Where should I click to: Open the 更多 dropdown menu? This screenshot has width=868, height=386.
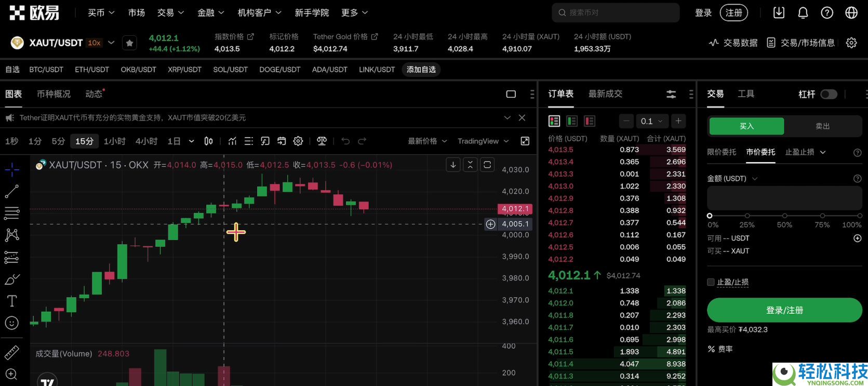[x=355, y=12]
